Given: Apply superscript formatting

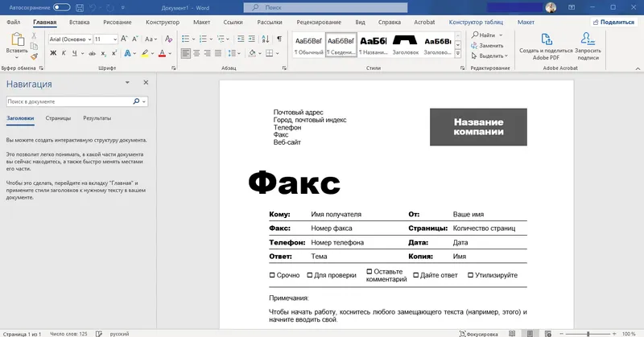Looking at the screenshot, I should click(114, 53).
